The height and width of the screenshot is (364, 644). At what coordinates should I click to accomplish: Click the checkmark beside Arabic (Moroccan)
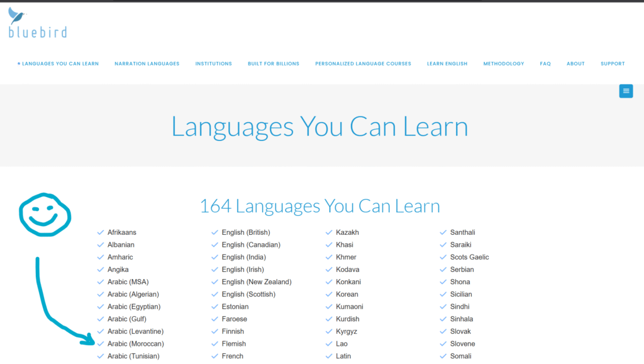coord(100,343)
